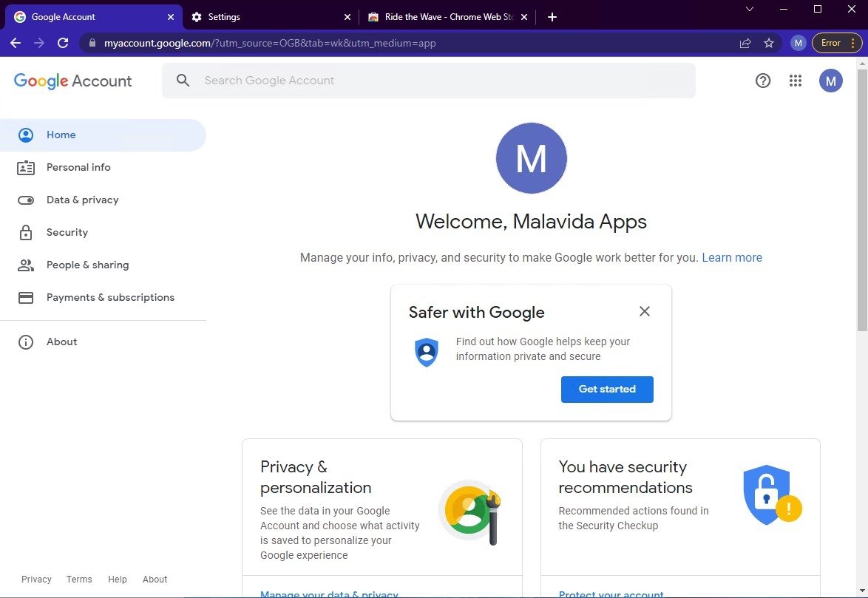Click the Get started button
Viewport: 868px width, 598px height.
coord(607,390)
